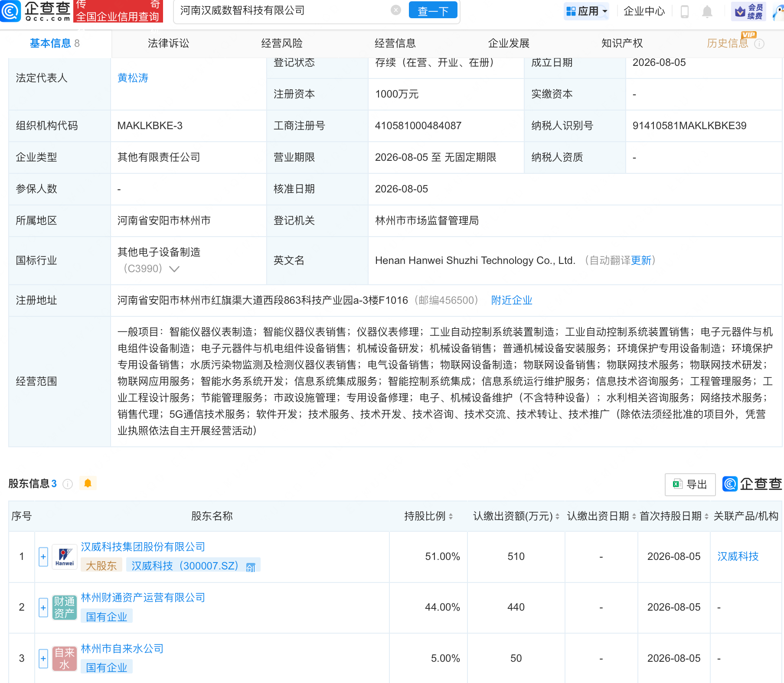This screenshot has width=784, height=683.
Task: Click the info icon next to 股东信息
Action: pos(68,484)
